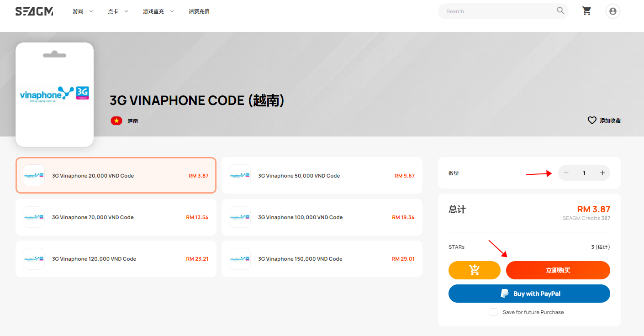Click the Buy with PayPal button
644x336 pixels.
(529, 294)
